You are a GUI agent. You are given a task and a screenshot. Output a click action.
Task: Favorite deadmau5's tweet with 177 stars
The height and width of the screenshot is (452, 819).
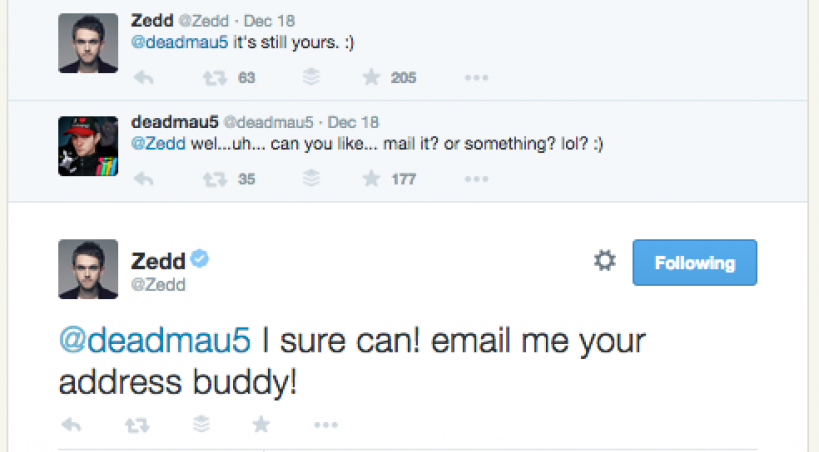(x=371, y=180)
